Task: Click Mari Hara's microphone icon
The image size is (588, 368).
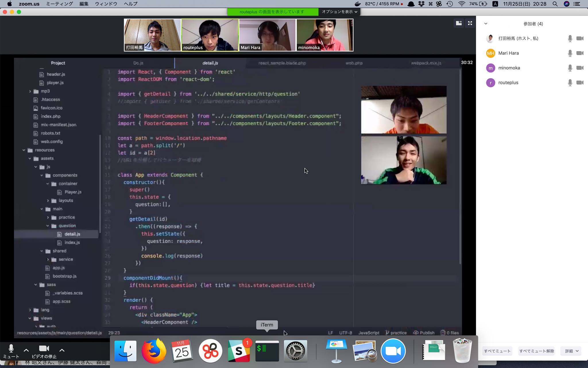Action: pyautogui.click(x=570, y=53)
